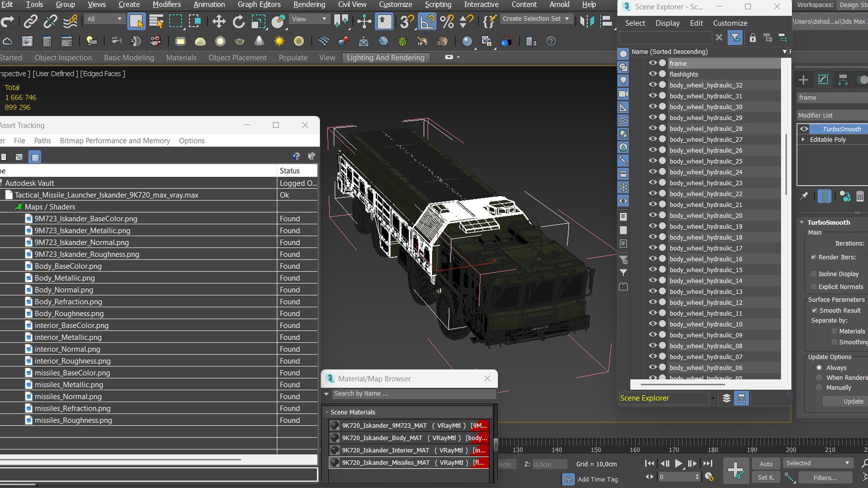Click the Sort by Layer stack icon

726,398
